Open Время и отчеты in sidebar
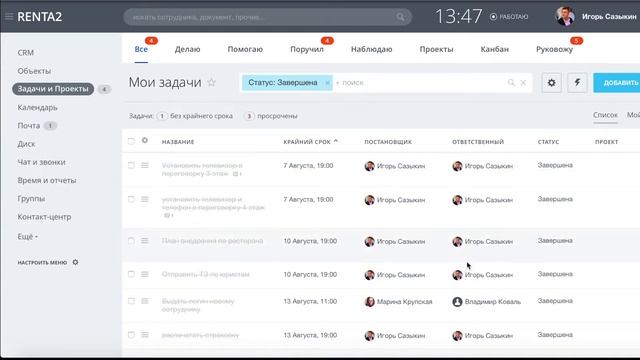 tap(47, 180)
